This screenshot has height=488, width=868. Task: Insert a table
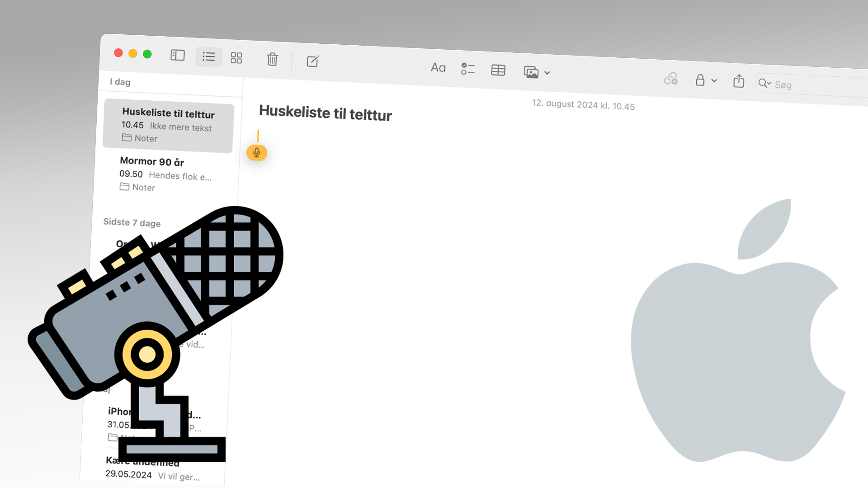498,70
